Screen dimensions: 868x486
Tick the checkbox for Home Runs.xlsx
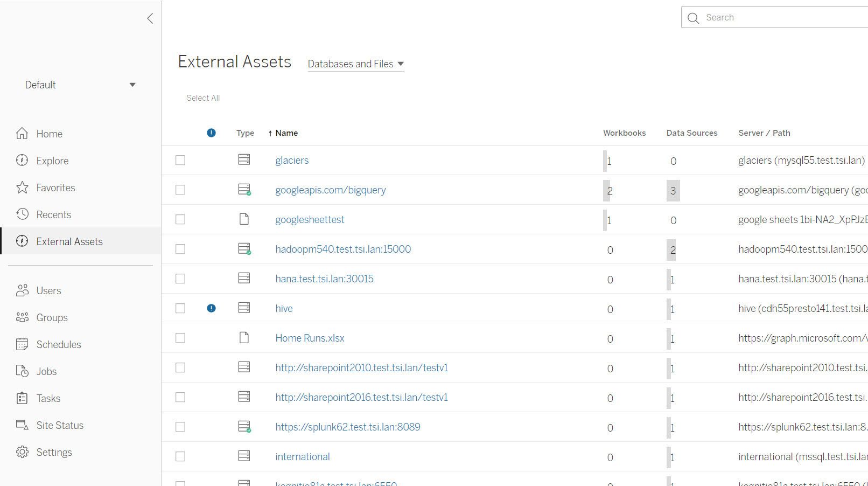180,337
